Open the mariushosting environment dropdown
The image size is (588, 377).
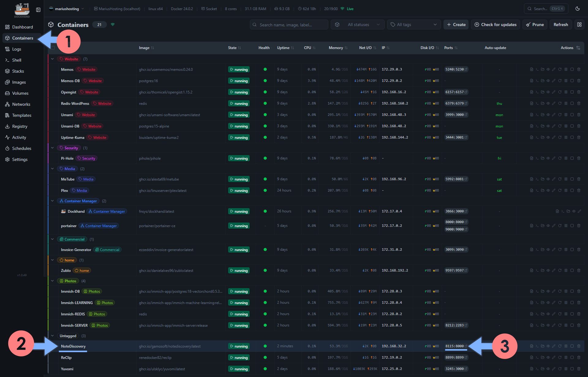(66, 9)
